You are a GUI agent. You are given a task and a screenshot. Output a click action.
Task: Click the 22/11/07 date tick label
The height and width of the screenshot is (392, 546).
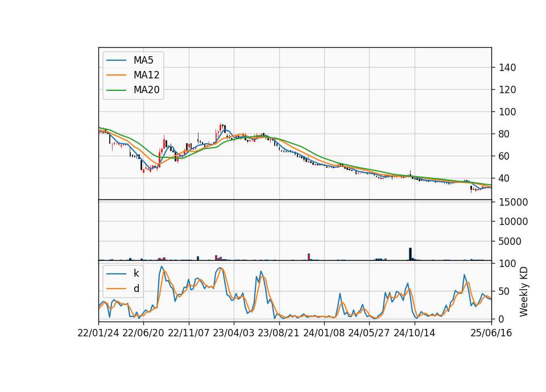click(x=189, y=333)
